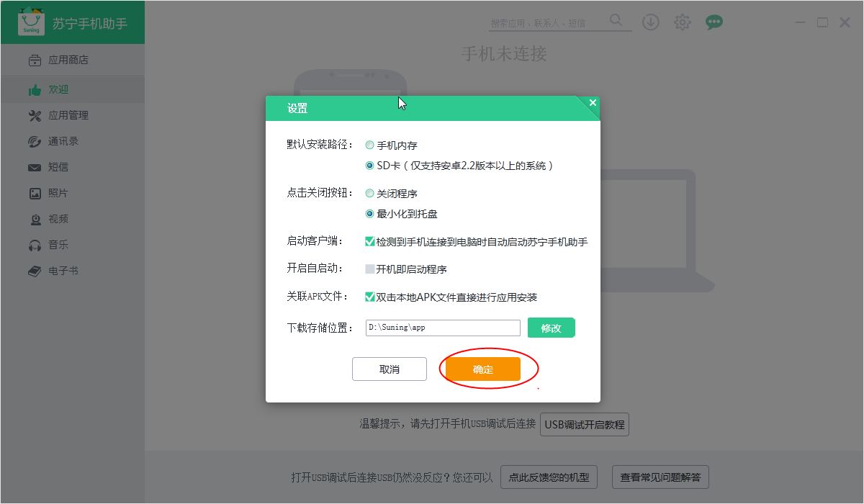Click 点此反馈您的机型 button
The image size is (864, 504).
point(549,477)
